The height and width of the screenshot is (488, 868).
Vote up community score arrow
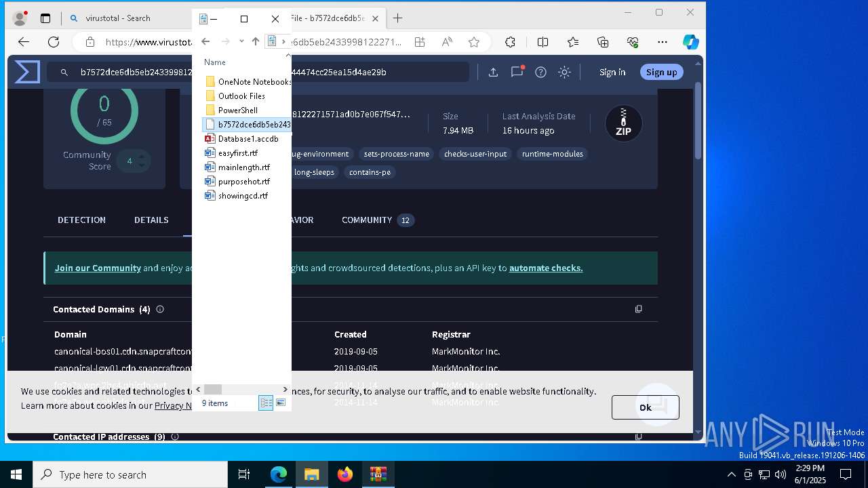tap(142, 157)
